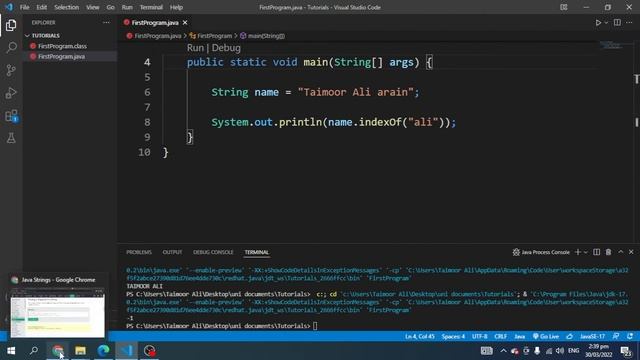
Task: Change encoding via UTF-8 status item
Action: pos(480,337)
